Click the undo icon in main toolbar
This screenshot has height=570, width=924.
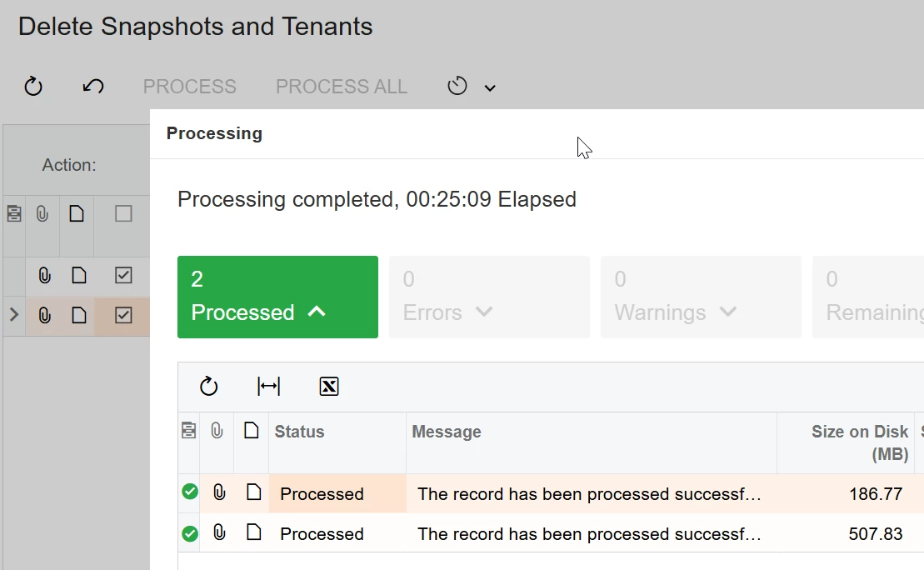(x=93, y=87)
